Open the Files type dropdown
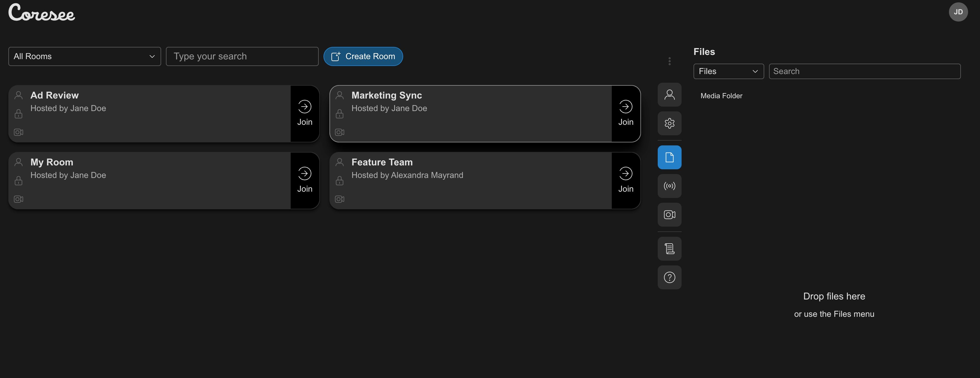The width and height of the screenshot is (980, 378). tap(728, 71)
